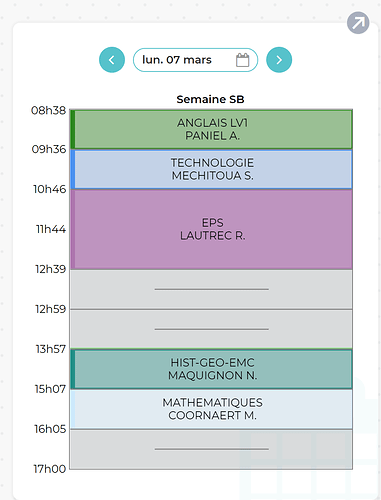Screen dimensions: 381x500
Task: Open the ANGLAIS LV1 PANIEL A. lesson
Action: point(211,129)
